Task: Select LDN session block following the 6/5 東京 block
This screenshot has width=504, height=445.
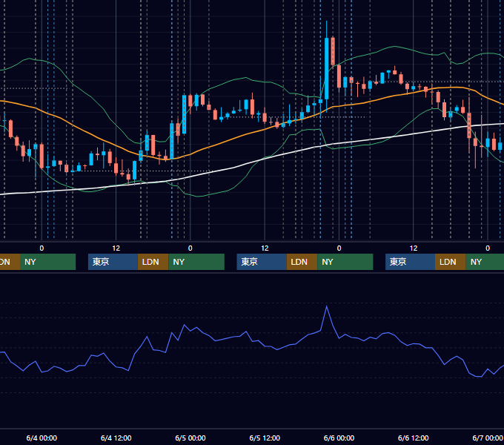Action: [302, 262]
